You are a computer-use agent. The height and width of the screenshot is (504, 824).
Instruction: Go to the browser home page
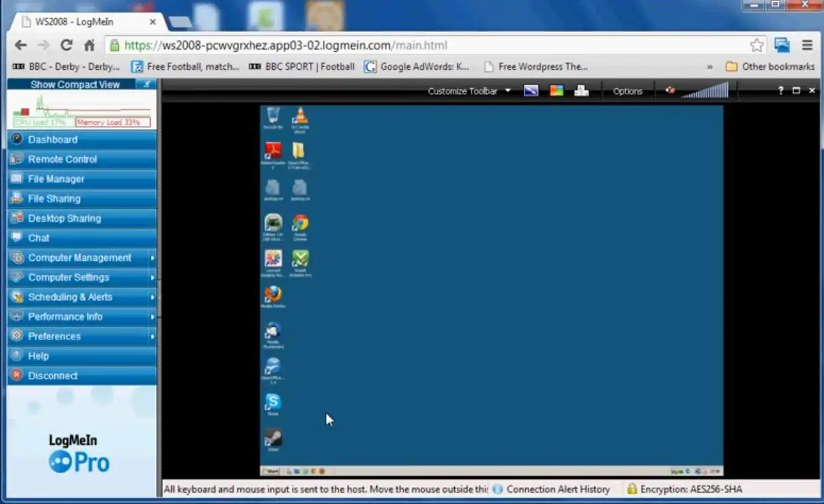[x=89, y=45]
